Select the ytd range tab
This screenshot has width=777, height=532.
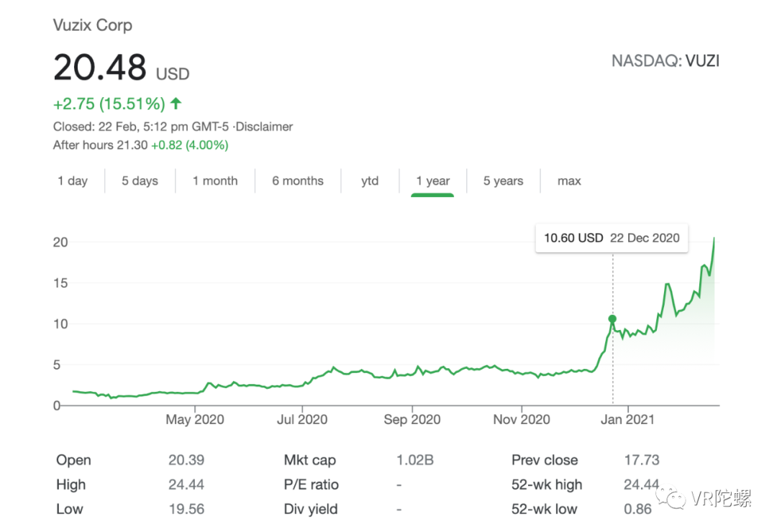[x=370, y=181]
